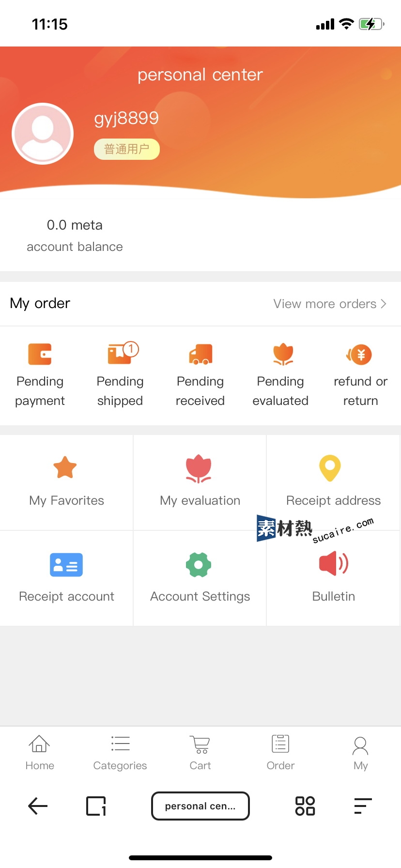Switch to the Home tab
This screenshot has height=868, width=401.
coord(40,753)
